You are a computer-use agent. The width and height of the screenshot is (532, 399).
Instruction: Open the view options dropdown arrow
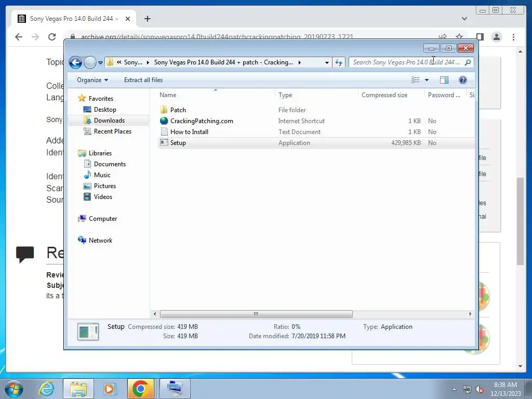click(x=427, y=80)
